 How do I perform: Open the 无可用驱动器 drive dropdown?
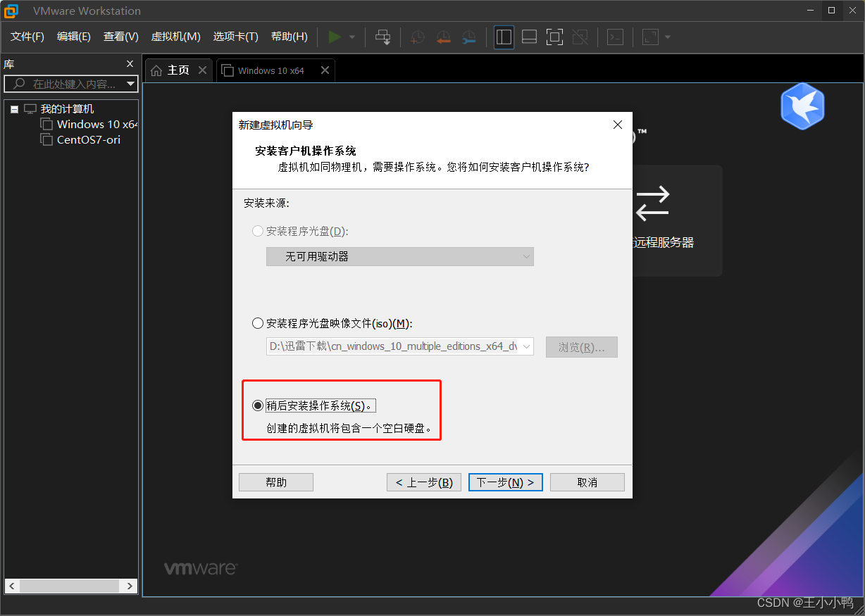click(399, 256)
